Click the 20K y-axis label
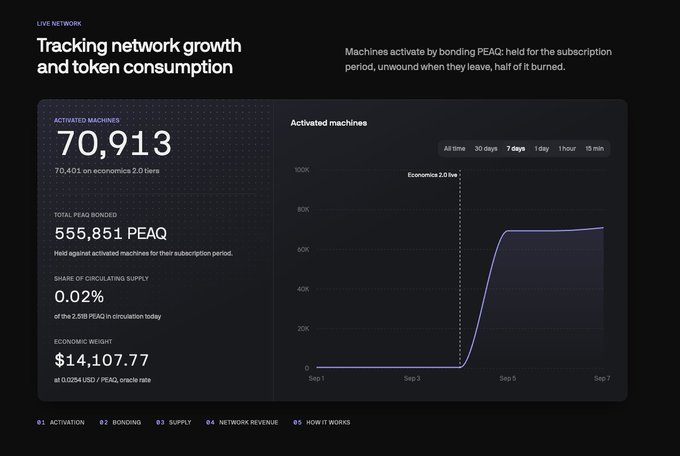This screenshot has height=456, width=680. point(303,329)
